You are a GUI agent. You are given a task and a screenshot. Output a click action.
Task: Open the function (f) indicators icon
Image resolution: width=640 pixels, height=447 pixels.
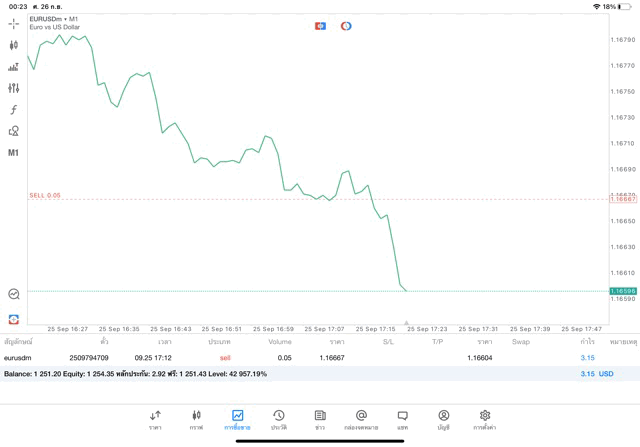click(14, 110)
